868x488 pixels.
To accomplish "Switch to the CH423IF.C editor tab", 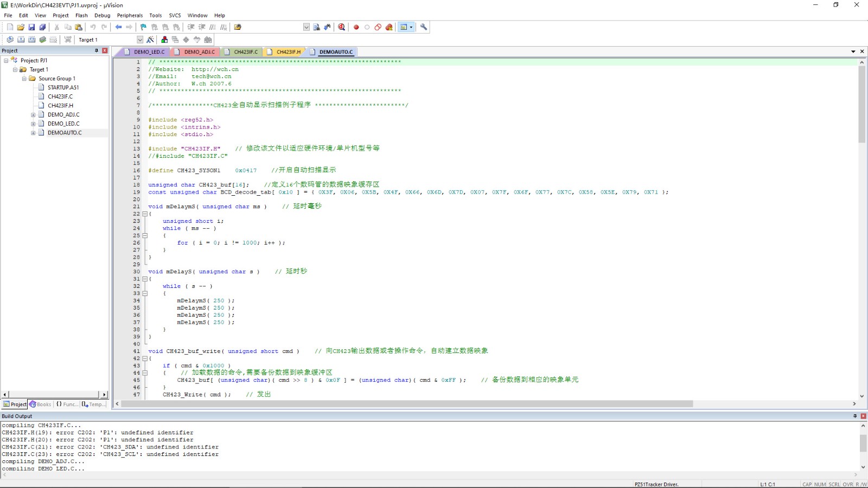I will [x=242, y=52].
